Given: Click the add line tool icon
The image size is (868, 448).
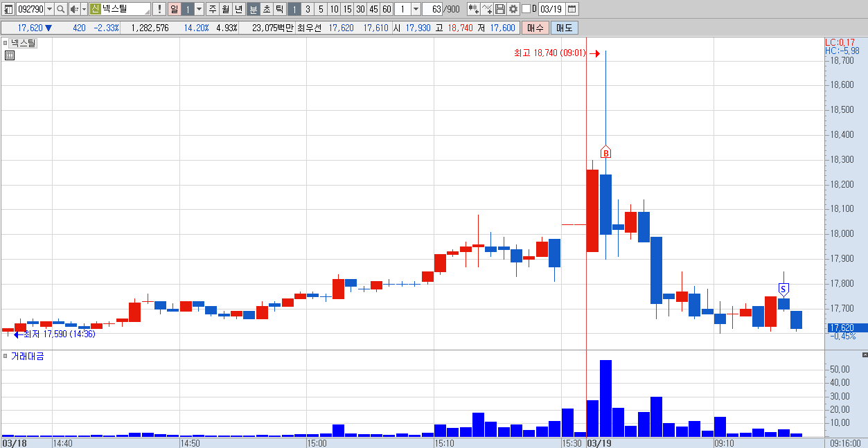Looking at the screenshot, I should [487, 9].
